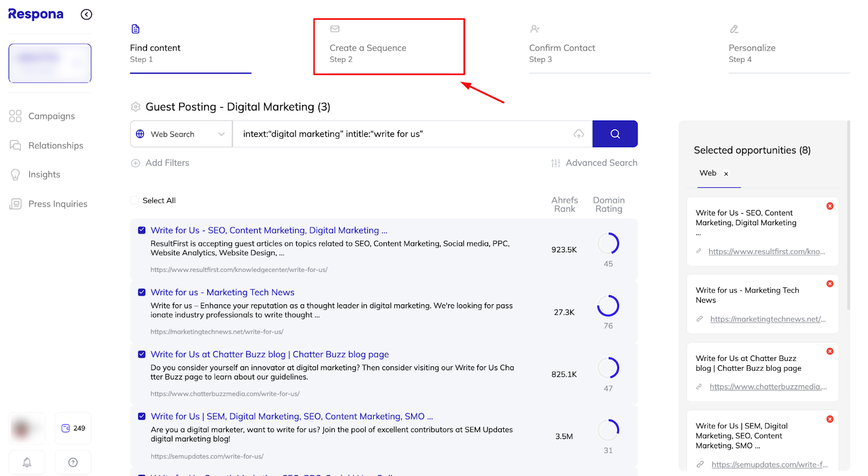868x476 pixels.
Task: Uncheck the Marketing Tech News result checkbox
Action: [142, 292]
